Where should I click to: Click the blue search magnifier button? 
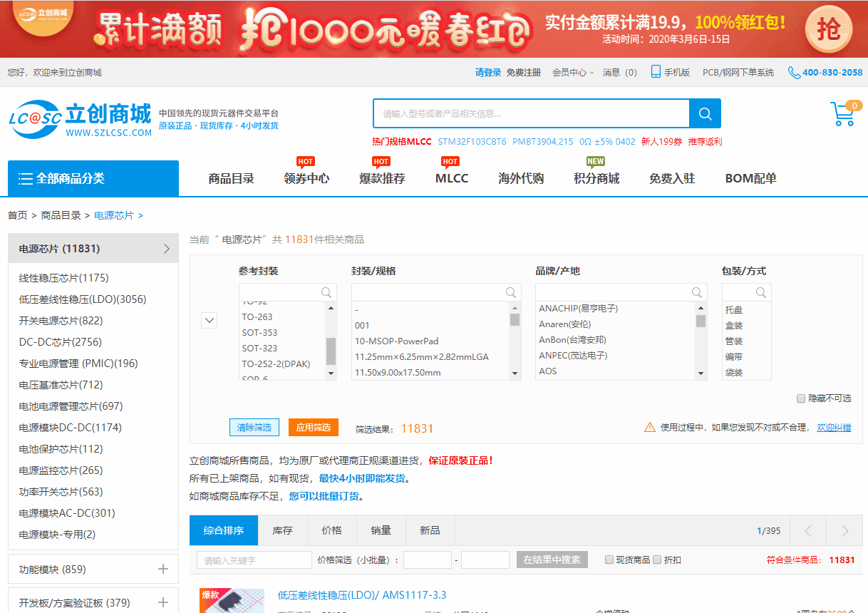coord(705,113)
